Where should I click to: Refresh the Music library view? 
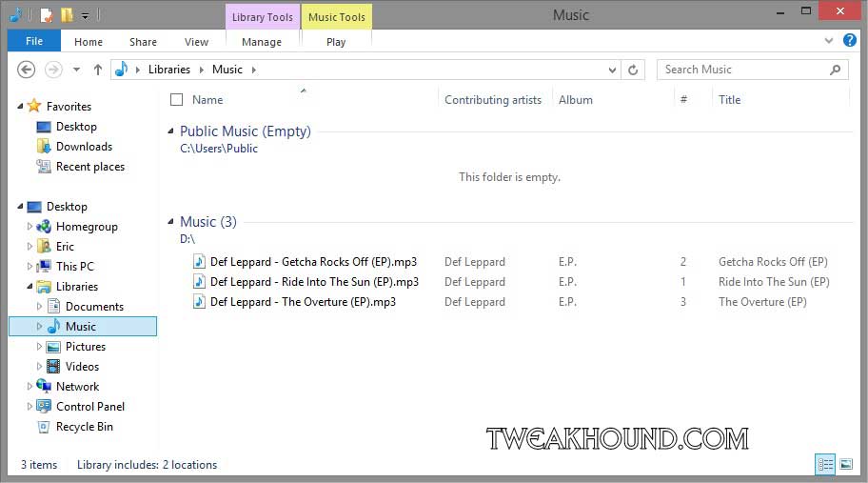(633, 70)
